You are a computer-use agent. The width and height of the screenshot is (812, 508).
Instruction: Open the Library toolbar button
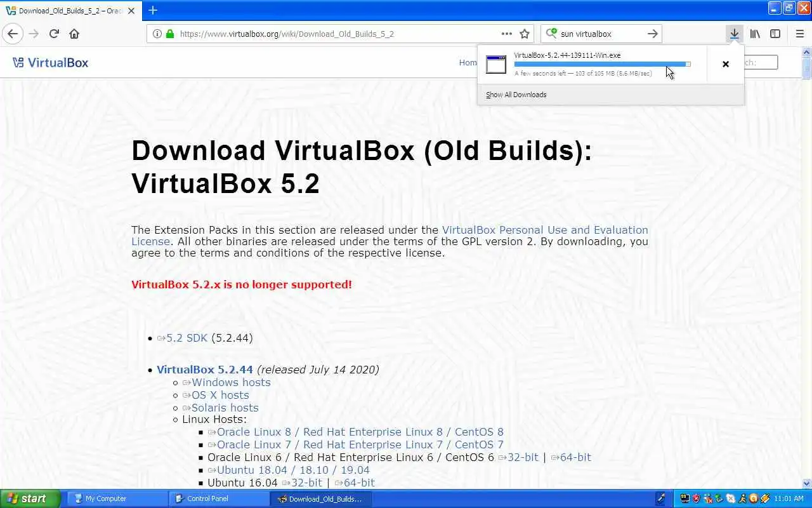coord(755,34)
